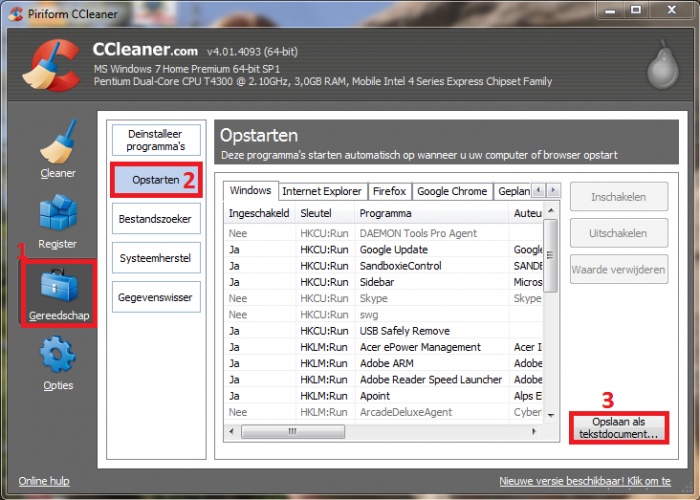Select DAEMON Tools Pro Agent row
This screenshot has height=500, width=700.
(x=384, y=233)
